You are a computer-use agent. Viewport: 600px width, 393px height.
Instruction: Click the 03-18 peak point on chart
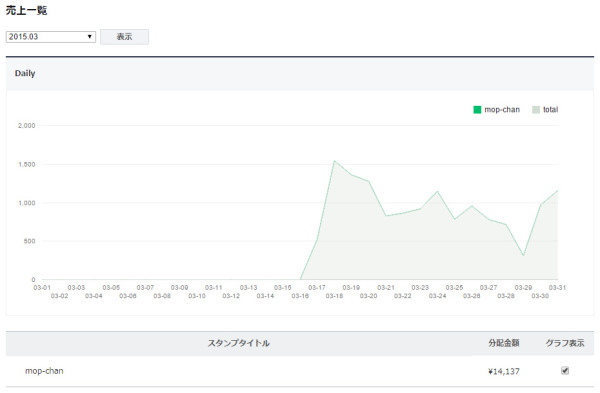click(334, 161)
